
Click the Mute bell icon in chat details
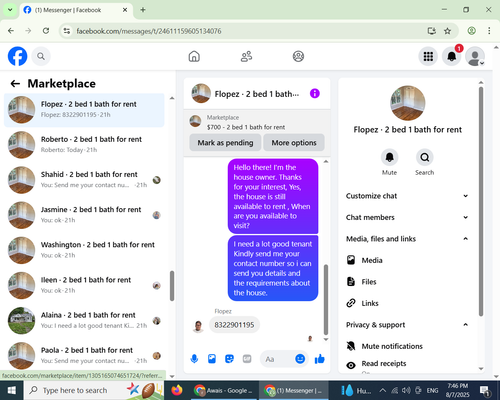coord(389,157)
